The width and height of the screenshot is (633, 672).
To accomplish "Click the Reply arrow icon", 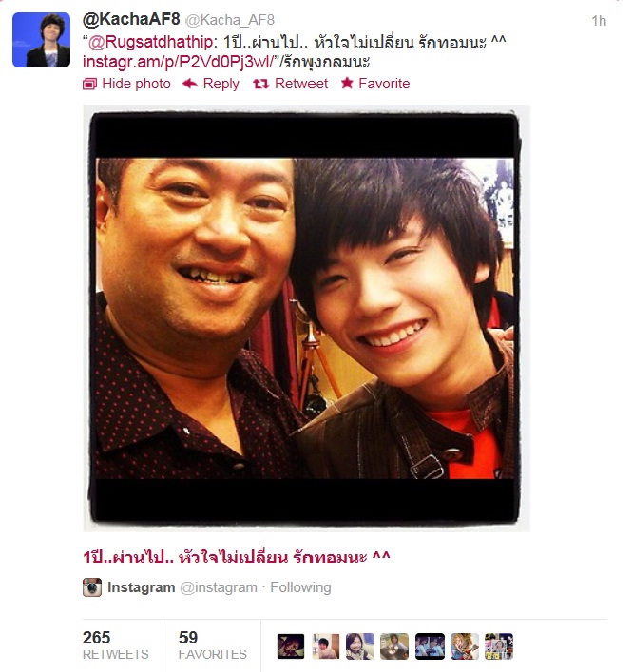I will tap(190, 84).
